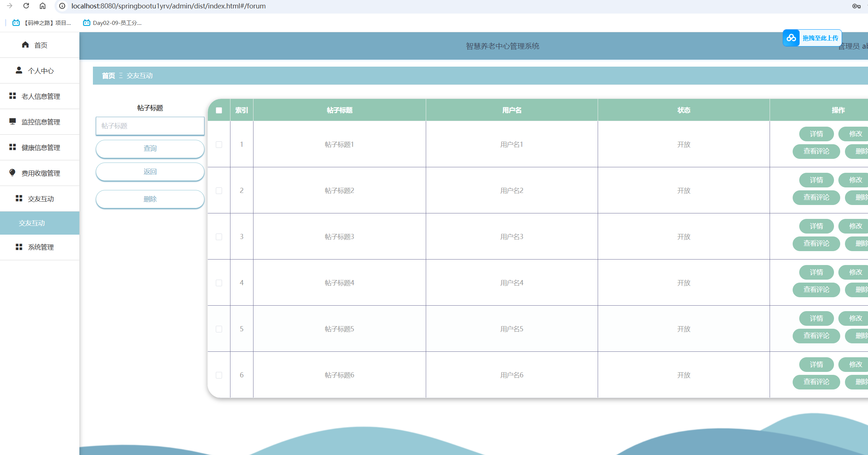Click the 用户名 column header
The width and height of the screenshot is (868, 455).
click(x=512, y=110)
